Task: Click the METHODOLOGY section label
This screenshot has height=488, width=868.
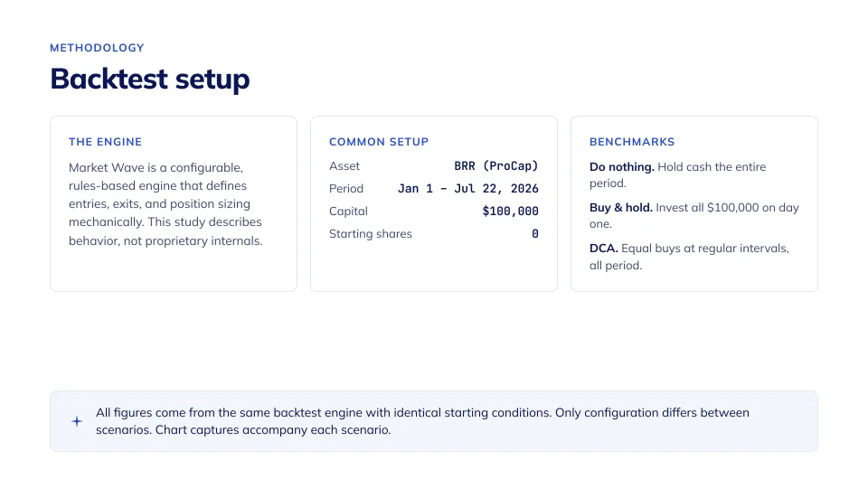Action: pos(97,48)
